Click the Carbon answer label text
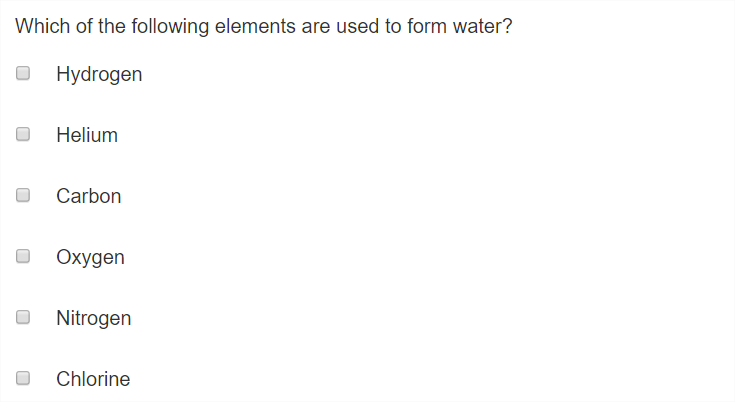 point(89,196)
